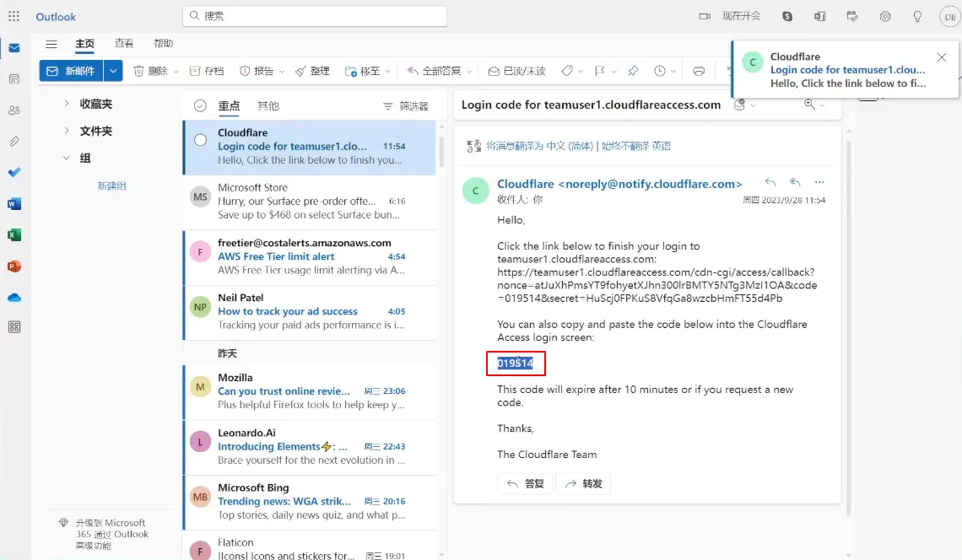Click the New mail (新邮件) button
The image size is (962, 560).
71,71
